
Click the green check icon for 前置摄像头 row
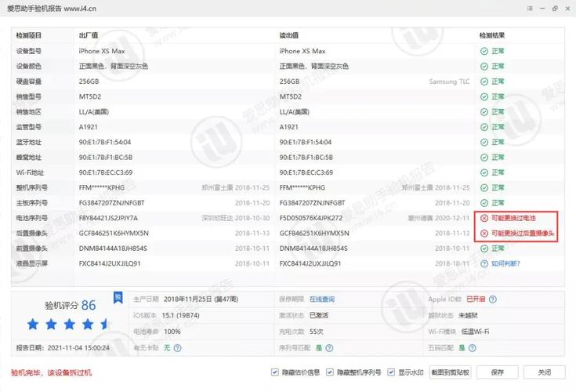(484, 249)
